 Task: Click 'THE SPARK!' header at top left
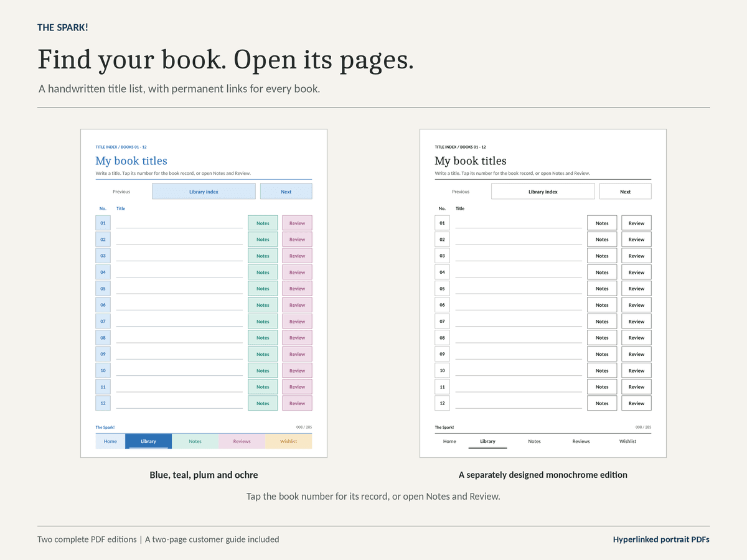click(63, 27)
